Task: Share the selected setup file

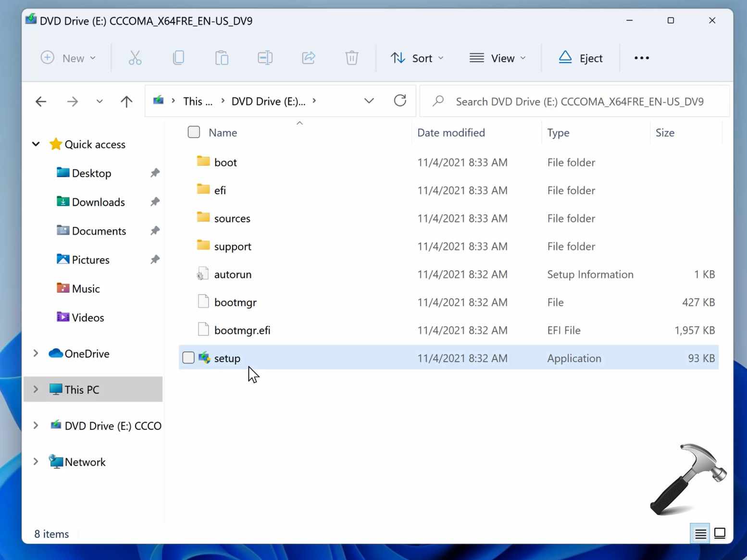Action: (308, 58)
